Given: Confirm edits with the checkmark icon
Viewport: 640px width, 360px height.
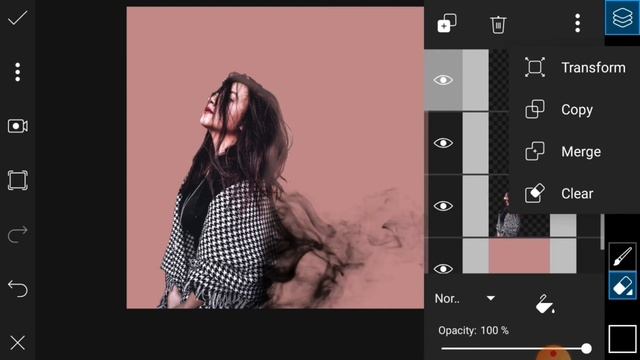Looking at the screenshot, I should [x=18, y=18].
